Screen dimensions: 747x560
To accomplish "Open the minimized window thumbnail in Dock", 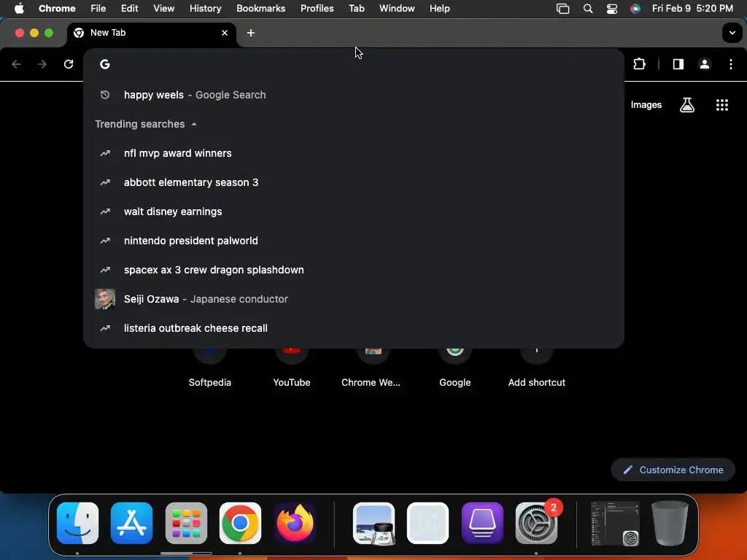I will (615, 523).
